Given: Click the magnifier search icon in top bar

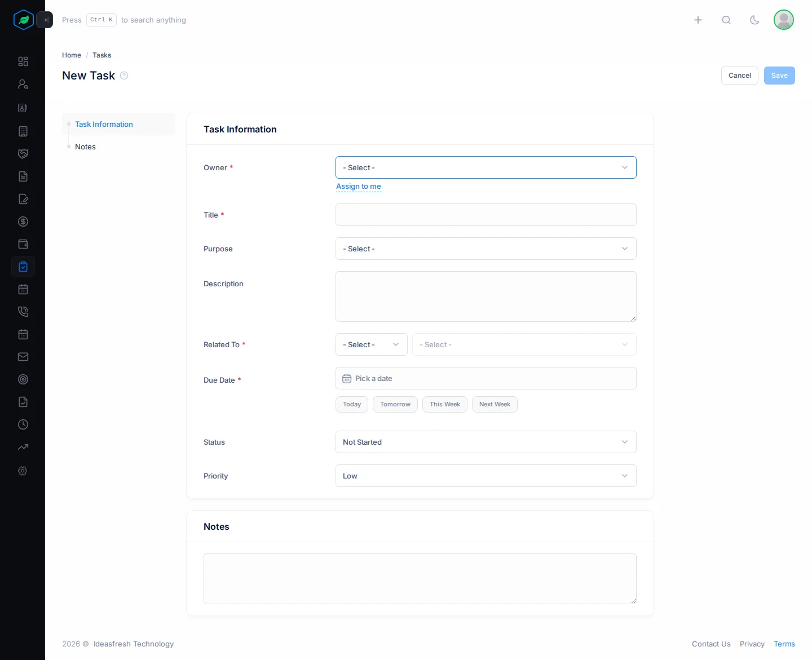Looking at the screenshot, I should tap(726, 20).
